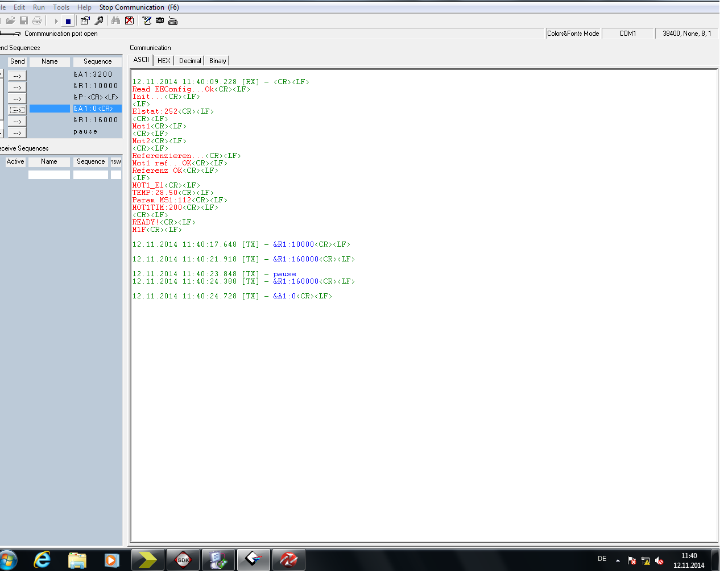The image size is (728, 582).
Task: Click the empty Name field in Receive Sequences
Action: [x=49, y=175]
